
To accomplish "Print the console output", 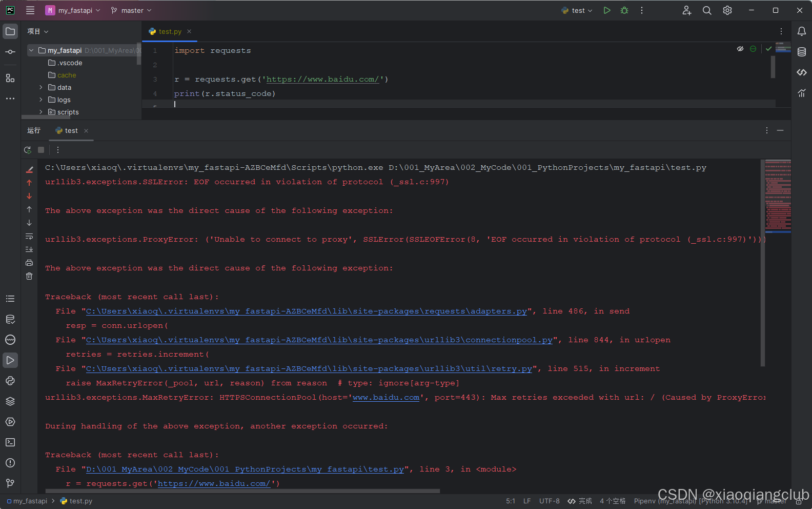I will pos(29,263).
